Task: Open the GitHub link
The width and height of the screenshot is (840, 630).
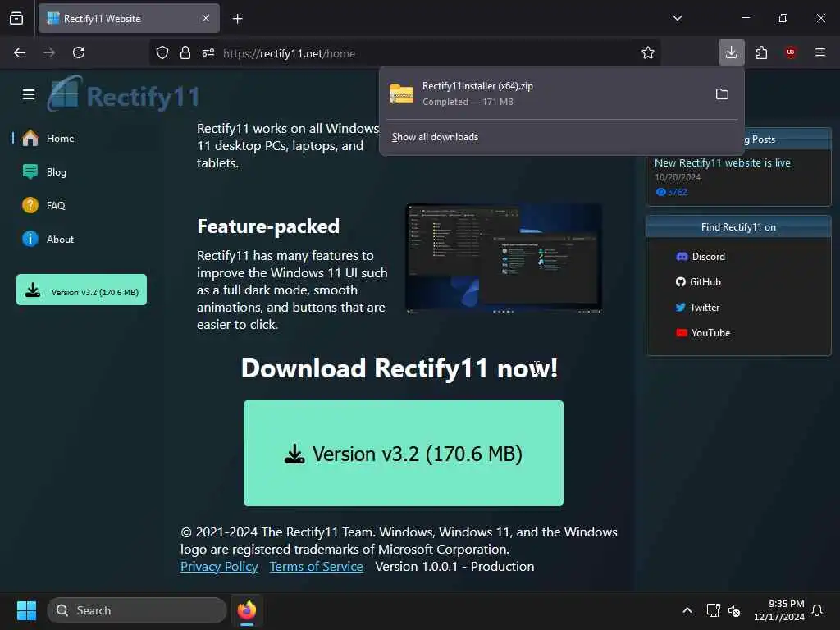Action: pos(698,282)
